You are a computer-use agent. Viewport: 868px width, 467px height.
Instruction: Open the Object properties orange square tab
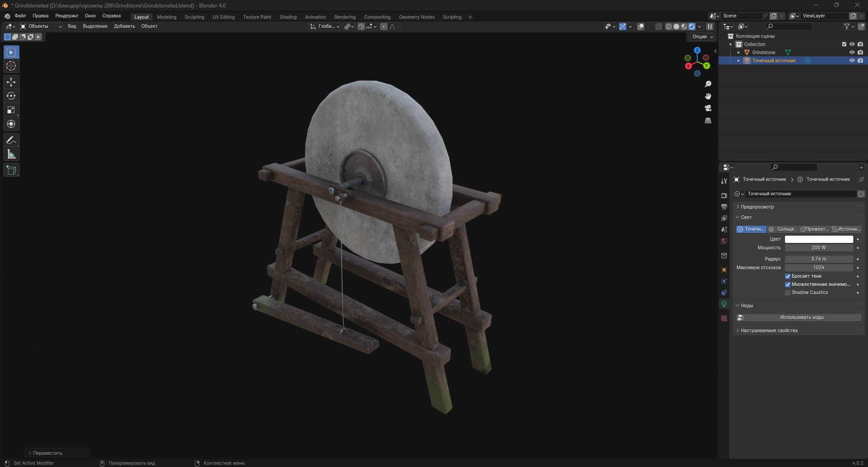724,270
